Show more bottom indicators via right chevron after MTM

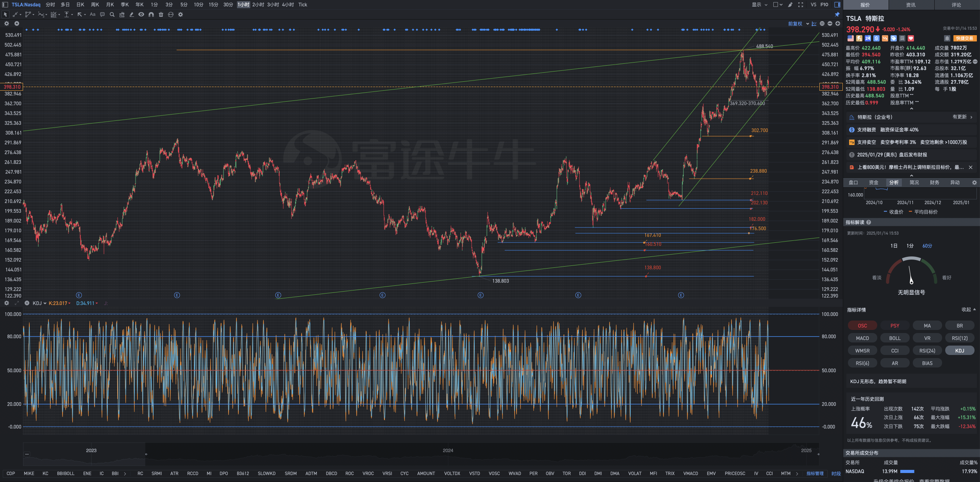[x=797, y=473]
